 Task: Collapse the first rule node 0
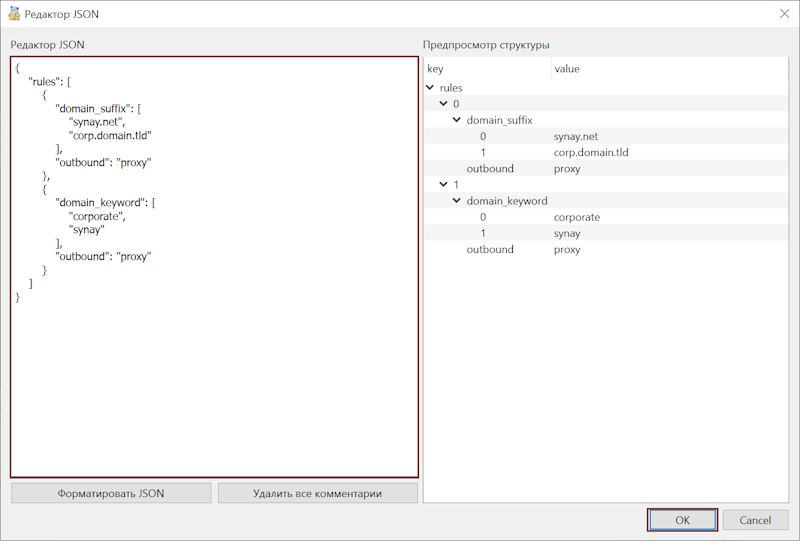443,104
